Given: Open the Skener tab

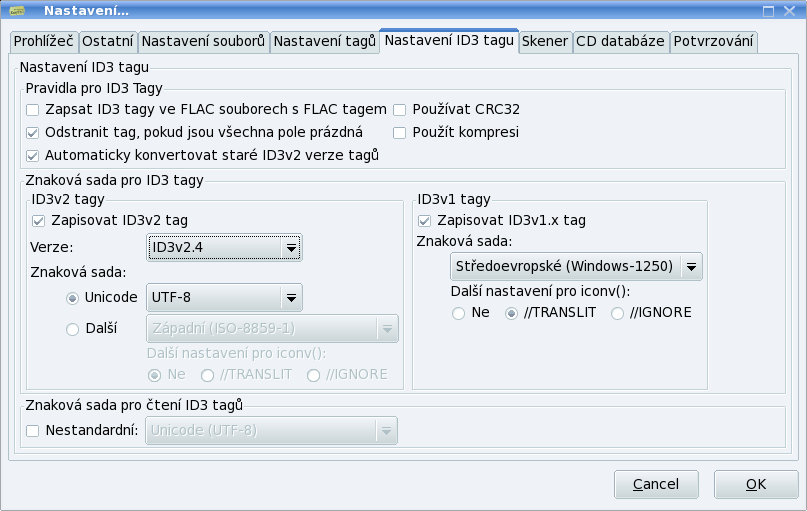Looking at the screenshot, I should pyautogui.click(x=545, y=42).
